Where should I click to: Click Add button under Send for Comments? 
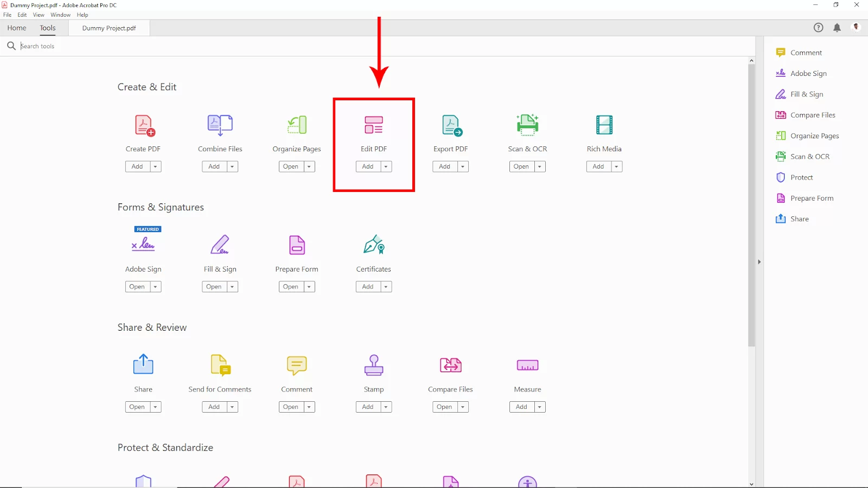[x=214, y=407]
